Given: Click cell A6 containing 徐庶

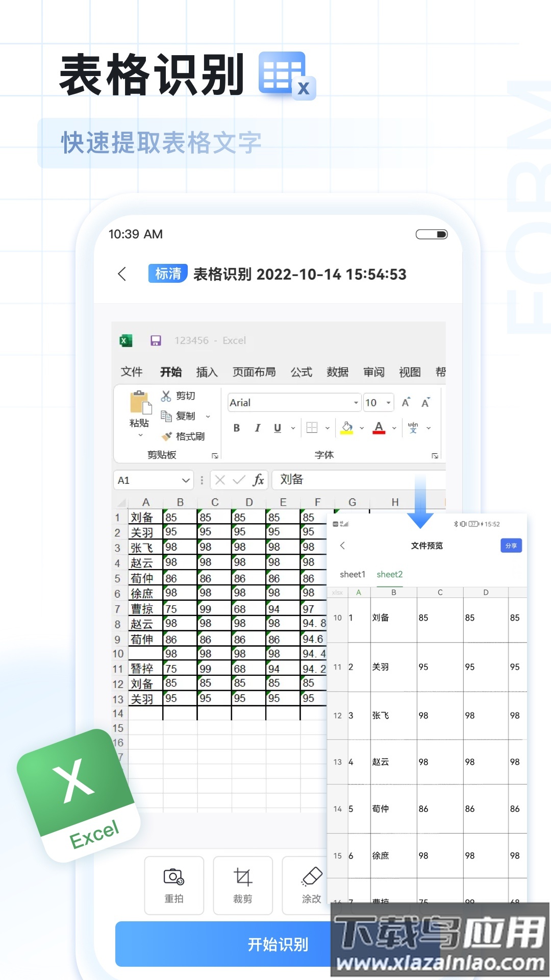Looking at the screenshot, I should [x=145, y=594].
